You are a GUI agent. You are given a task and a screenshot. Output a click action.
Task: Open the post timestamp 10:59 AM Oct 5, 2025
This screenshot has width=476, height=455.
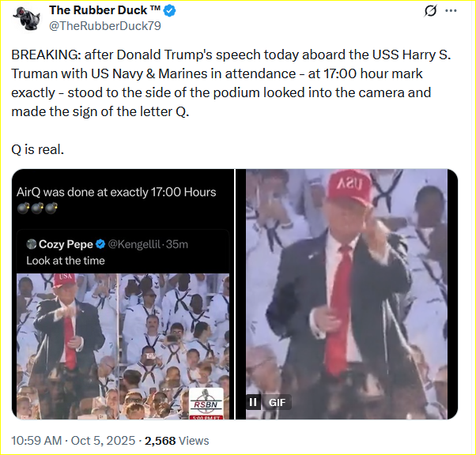point(74,441)
